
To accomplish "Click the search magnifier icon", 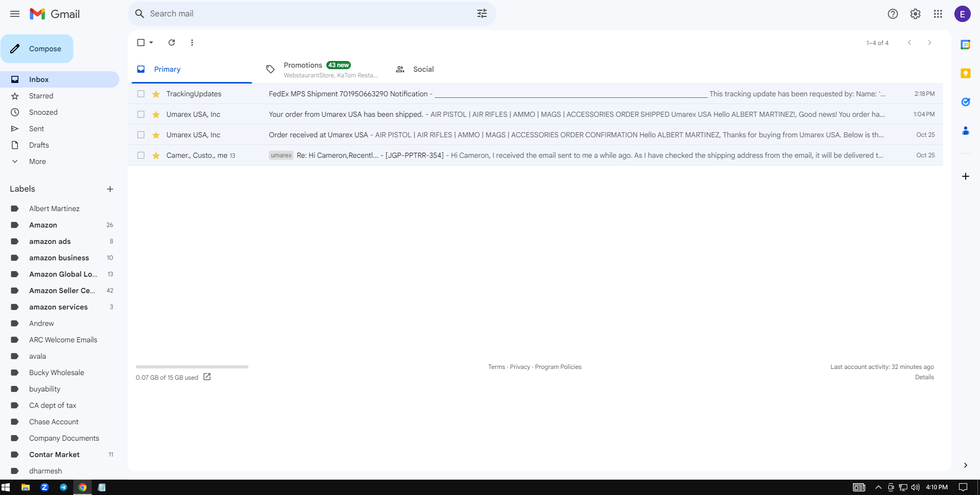I will point(139,14).
